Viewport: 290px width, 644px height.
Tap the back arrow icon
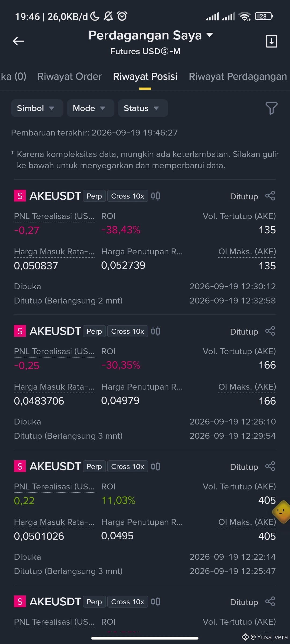coord(18,41)
